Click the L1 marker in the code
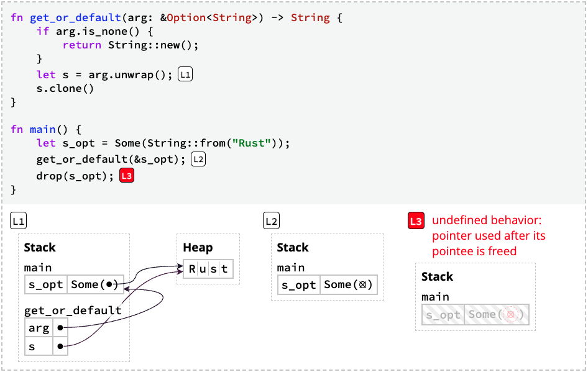This screenshot has height=372, width=588. point(185,75)
